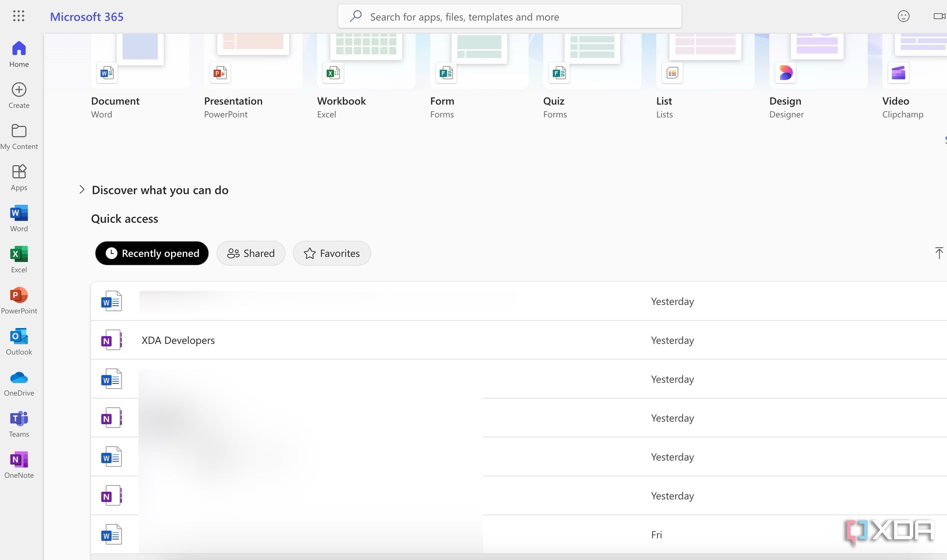The width and height of the screenshot is (947, 560).
Task: Open Word from the sidebar
Action: pos(19,218)
